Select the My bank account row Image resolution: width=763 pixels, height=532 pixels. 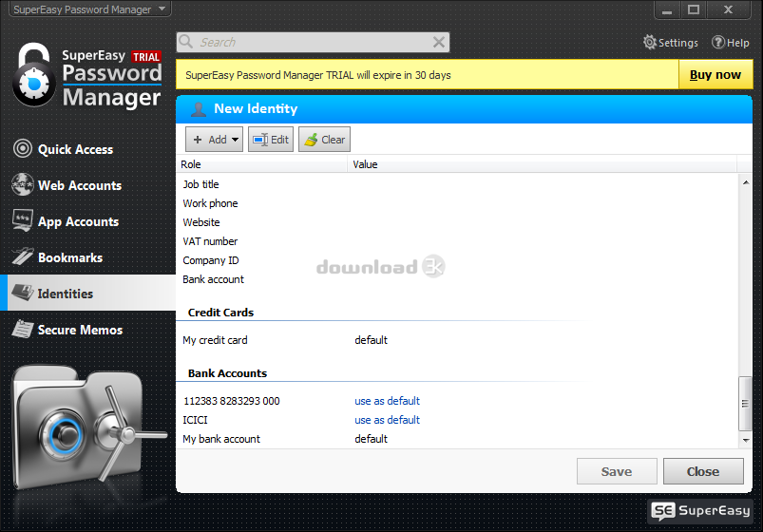(x=457, y=439)
